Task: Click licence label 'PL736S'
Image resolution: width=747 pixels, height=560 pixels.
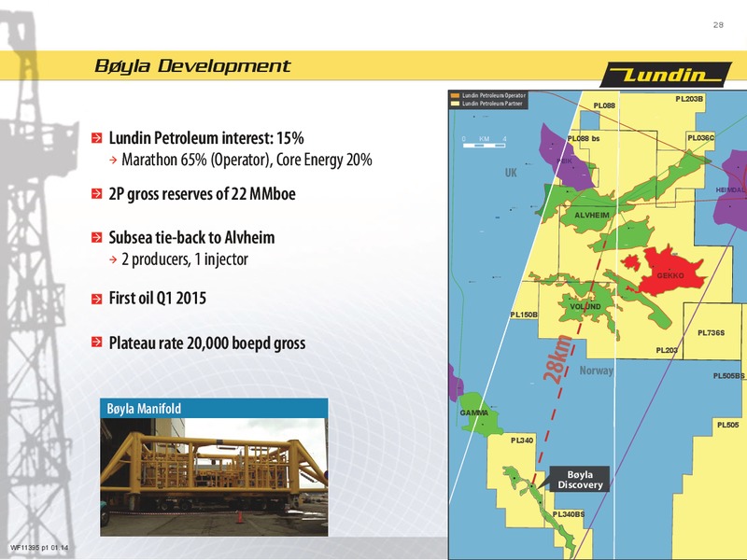Action: click(711, 333)
